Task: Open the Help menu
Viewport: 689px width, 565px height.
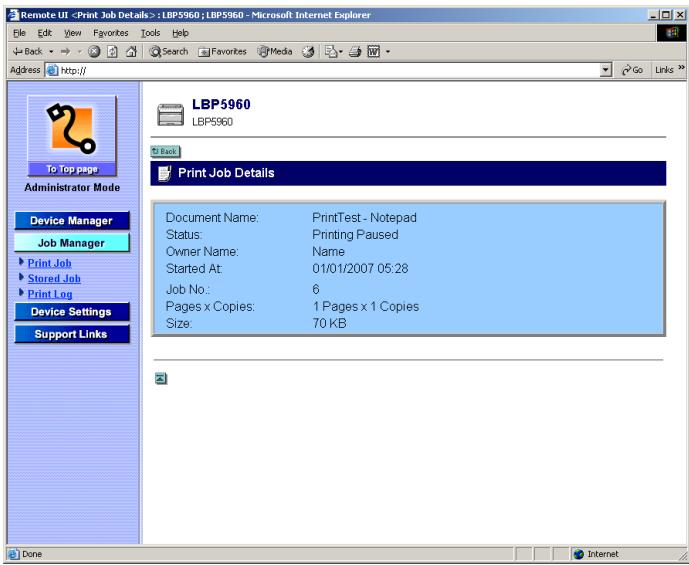Action: 180,33
